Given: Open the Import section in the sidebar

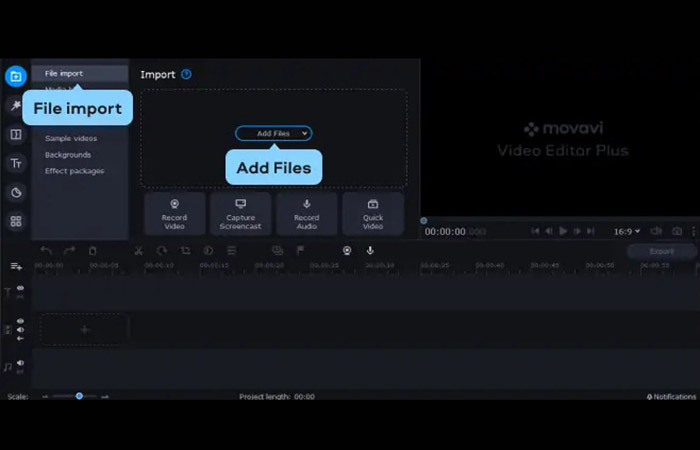Looking at the screenshot, I should (16, 76).
